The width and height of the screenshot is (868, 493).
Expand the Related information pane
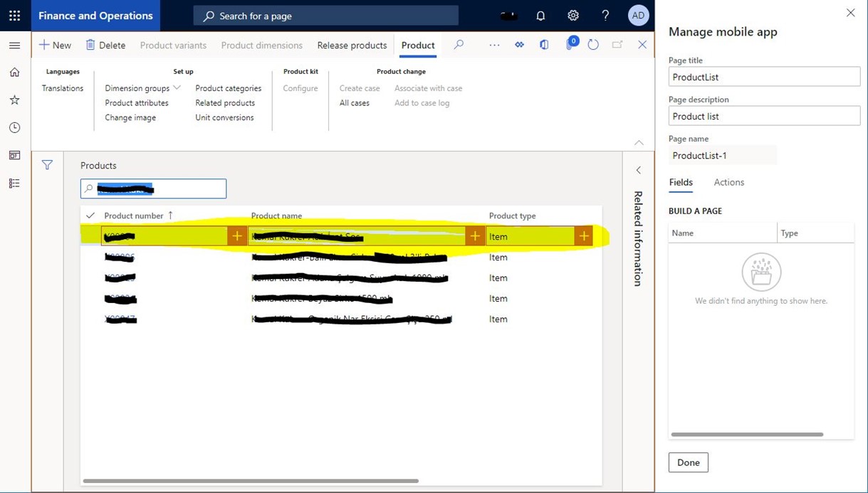639,170
